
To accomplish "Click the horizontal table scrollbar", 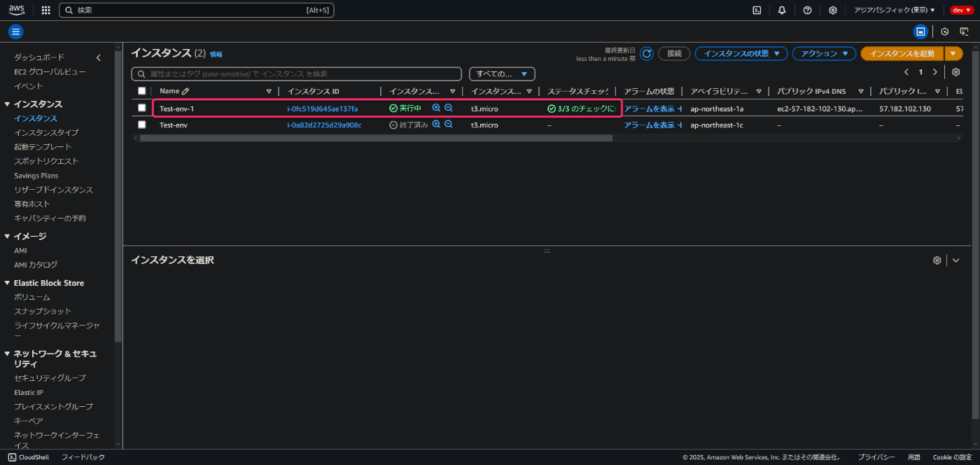I will (x=376, y=138).
